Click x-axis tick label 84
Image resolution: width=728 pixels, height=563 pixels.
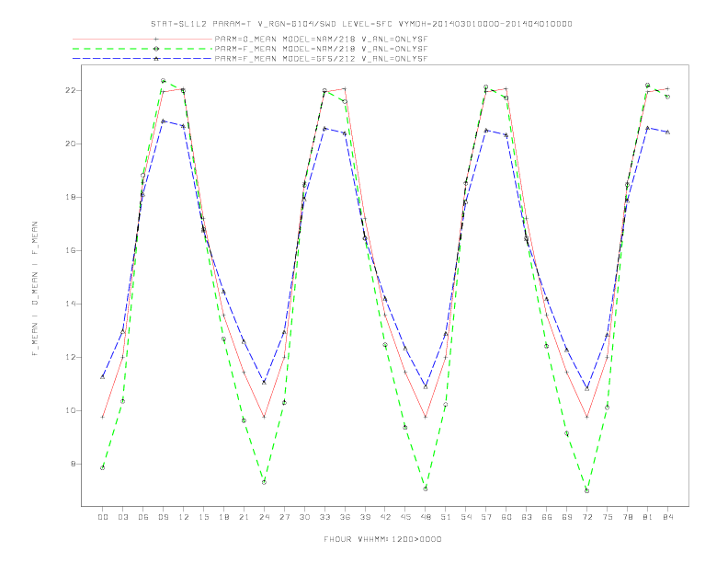pos(667,517)
